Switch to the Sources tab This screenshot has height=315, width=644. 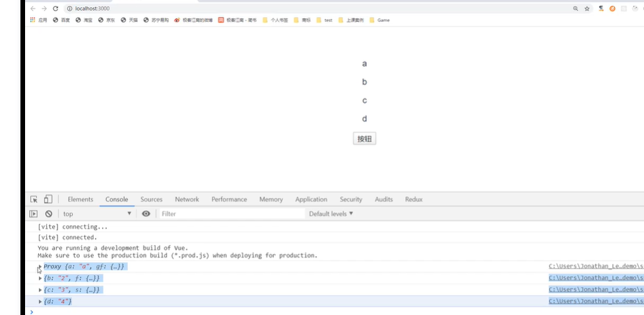tap(152, 199)
